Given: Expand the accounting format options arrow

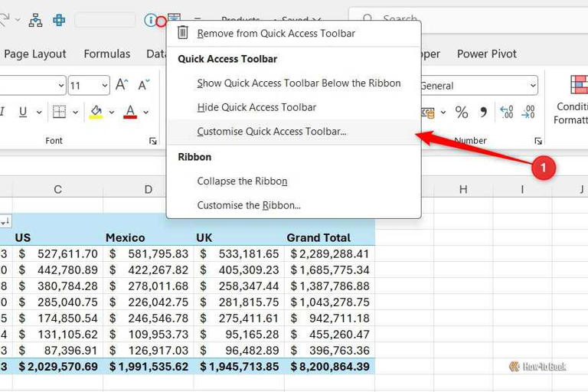Looking at the screenshot, I should point(443,112).
